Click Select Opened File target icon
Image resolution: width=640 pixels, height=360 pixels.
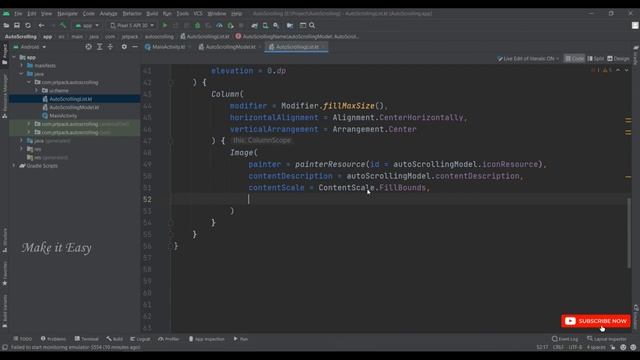(89, 47)
